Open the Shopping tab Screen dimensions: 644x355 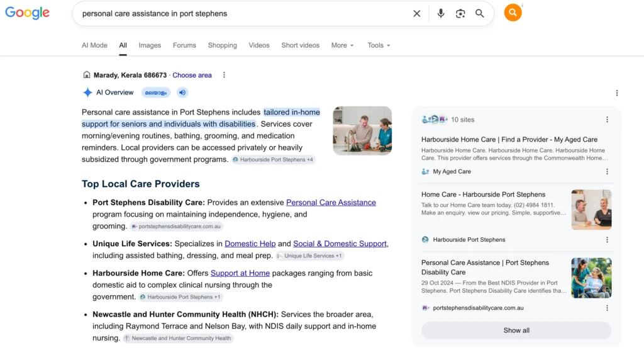click(x=222, y=45)
